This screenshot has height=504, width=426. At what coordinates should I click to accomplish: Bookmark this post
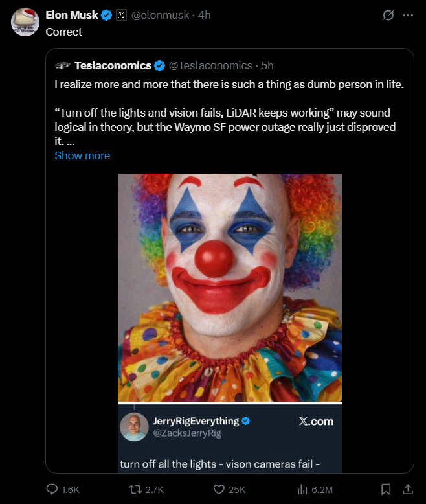(386, 489)
